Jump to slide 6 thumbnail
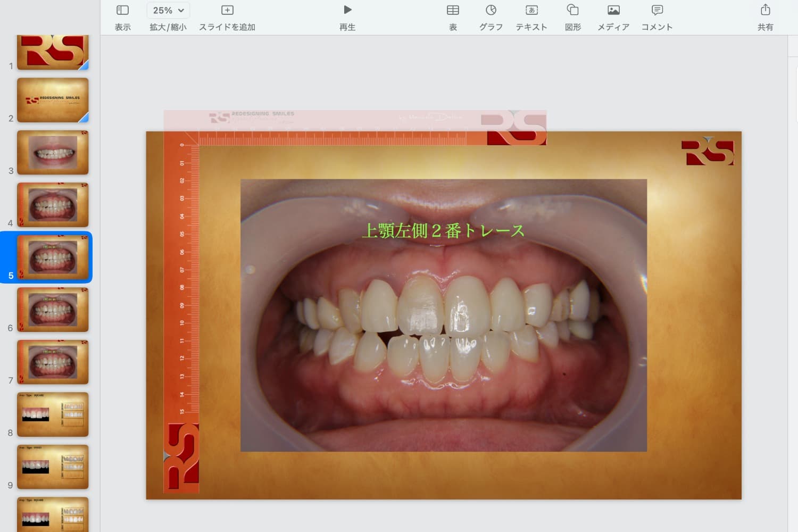Image resolution: width=798 pixels, height=532 pixels. pos(53,310)
